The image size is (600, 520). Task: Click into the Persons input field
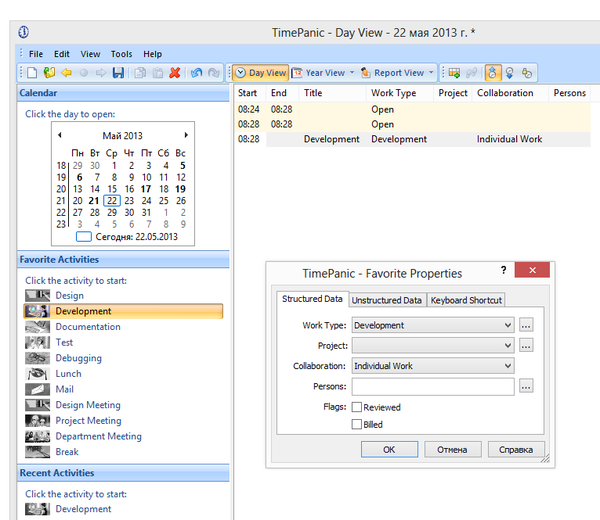point(433,386)
